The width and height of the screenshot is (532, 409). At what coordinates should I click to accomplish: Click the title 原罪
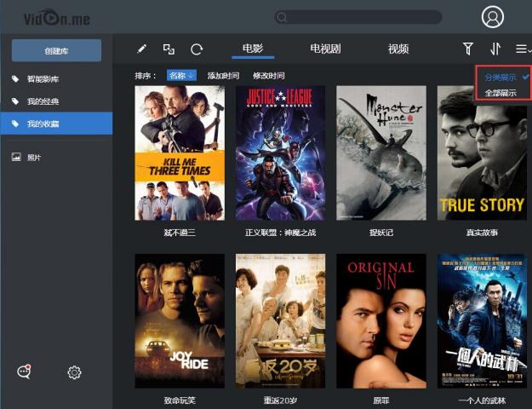click(x=381, y=400)
